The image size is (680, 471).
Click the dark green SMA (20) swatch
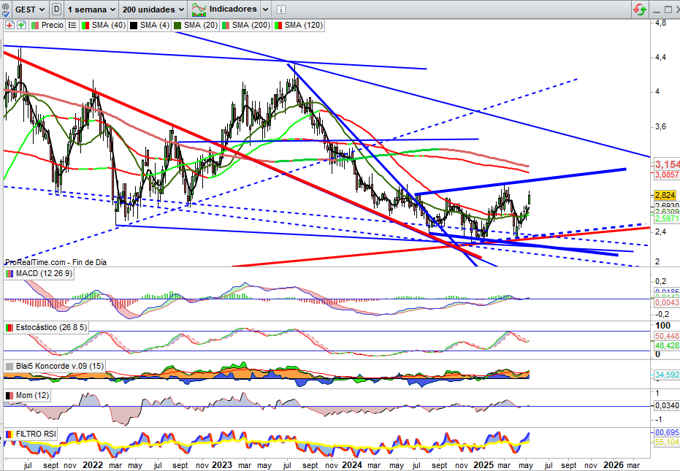(x=177, y=26)
